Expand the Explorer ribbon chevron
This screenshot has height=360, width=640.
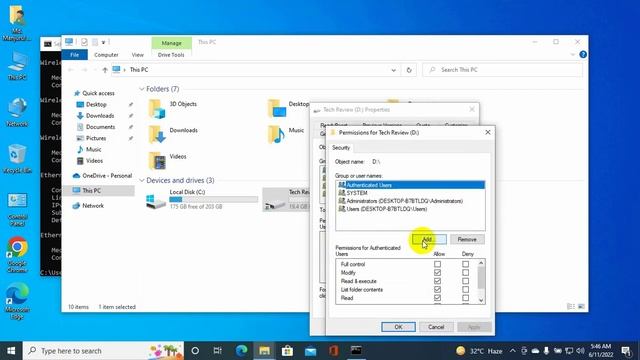coord(572,54)
